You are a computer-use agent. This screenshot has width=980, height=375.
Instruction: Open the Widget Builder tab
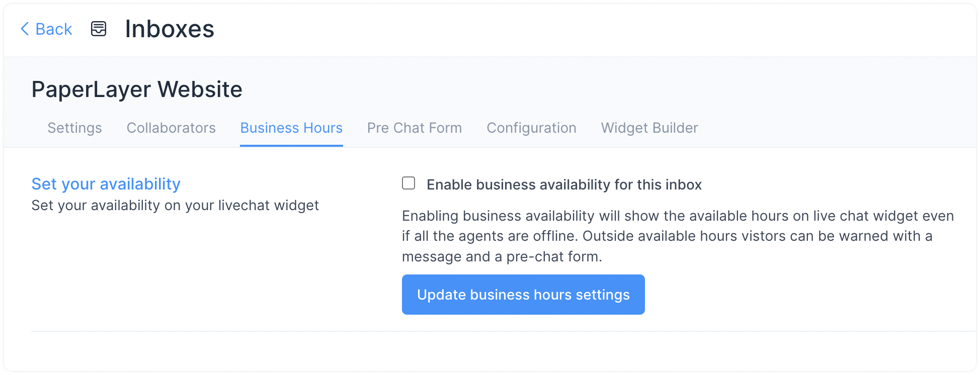click(649, 128)
